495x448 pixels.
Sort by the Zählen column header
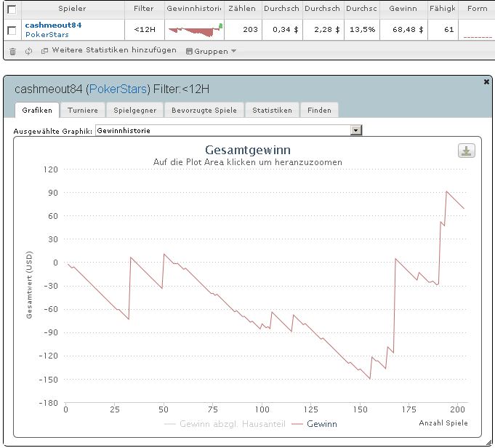pos(242,9)
